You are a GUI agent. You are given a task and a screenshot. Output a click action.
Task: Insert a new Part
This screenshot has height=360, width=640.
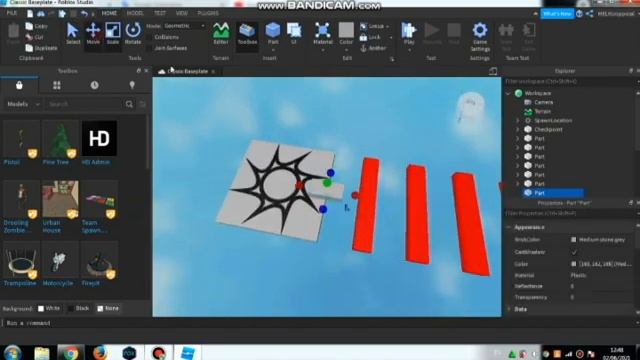(x=273, y=33)
